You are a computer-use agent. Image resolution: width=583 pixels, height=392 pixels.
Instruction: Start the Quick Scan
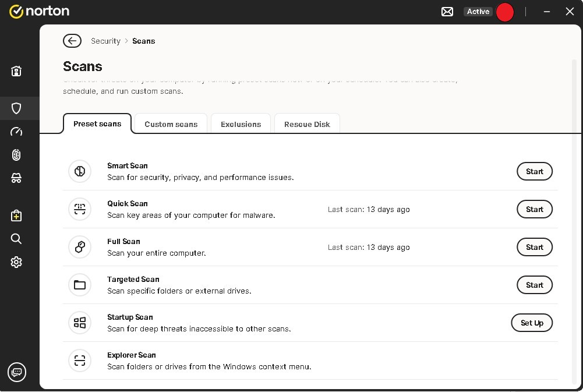534,209
